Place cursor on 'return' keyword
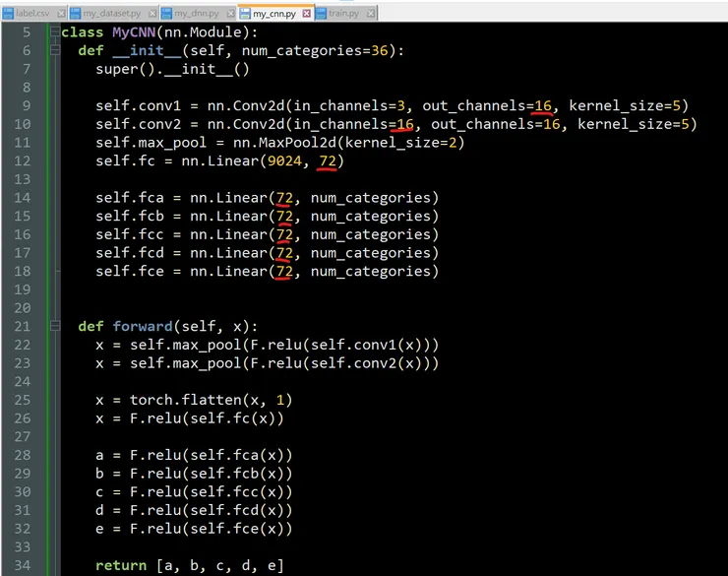The height and width of the screenshot is (576, 728). [121, 565]
